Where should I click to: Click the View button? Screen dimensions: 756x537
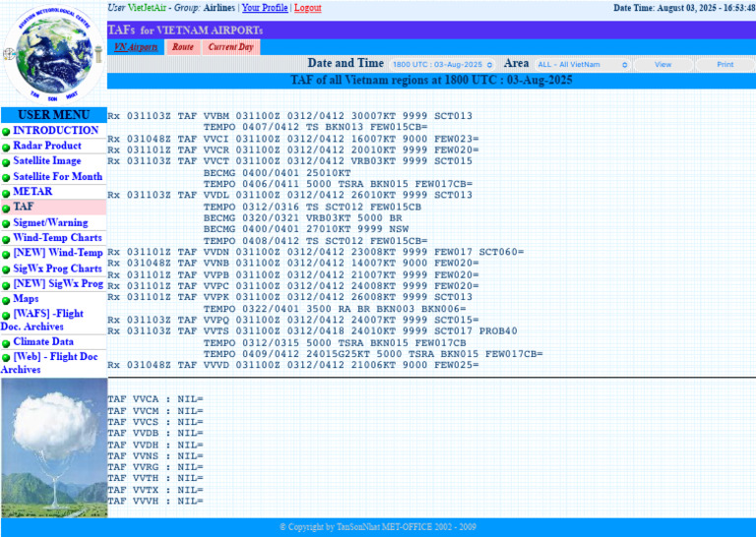coord(662,65)
